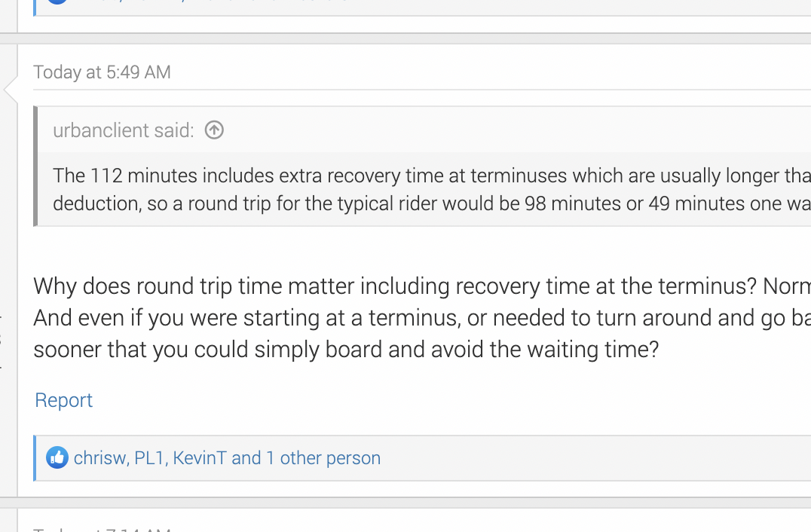Click the blue thumbs-up like icon
Viewport: 811px width, 532px height.
click(x=57, y=457)
